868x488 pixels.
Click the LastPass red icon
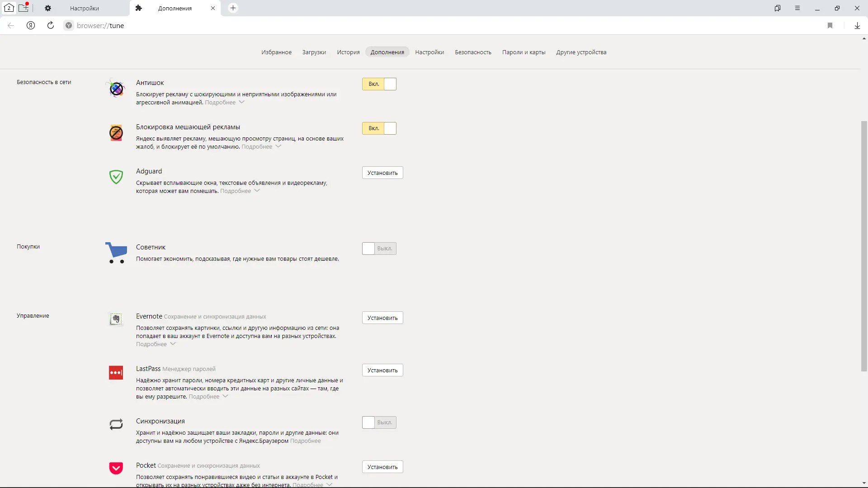[116, 373]
